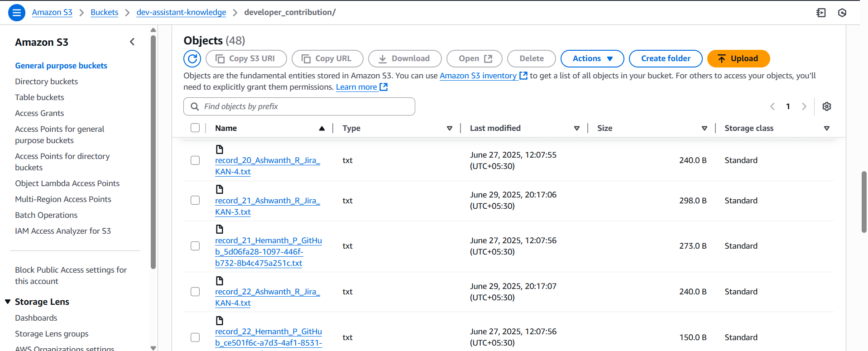
Task: Open Storage Lens Dashboards
Action: tap(36, 318)
